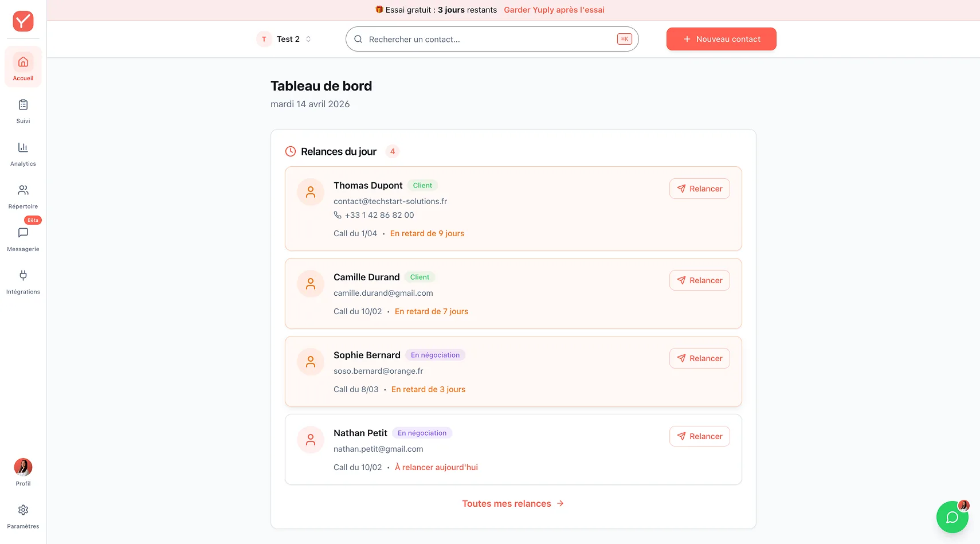Open the Paramètres gear settings

point(23,516)
